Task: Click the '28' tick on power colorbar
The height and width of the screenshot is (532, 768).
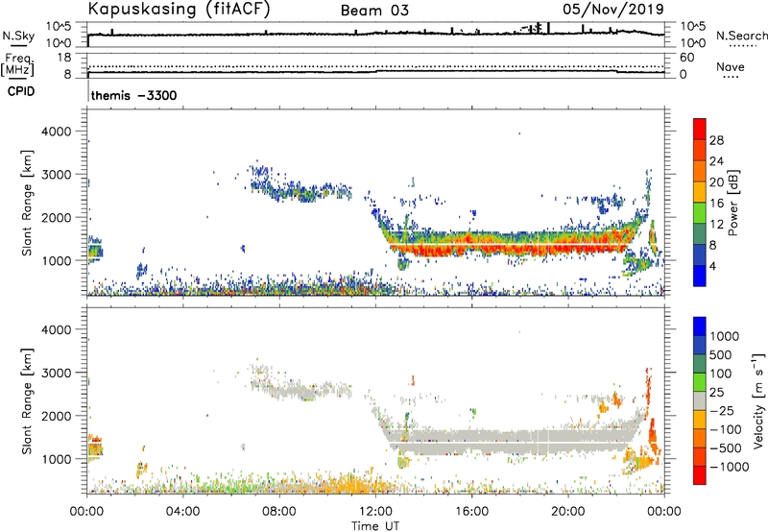Action: coord(716,140)
